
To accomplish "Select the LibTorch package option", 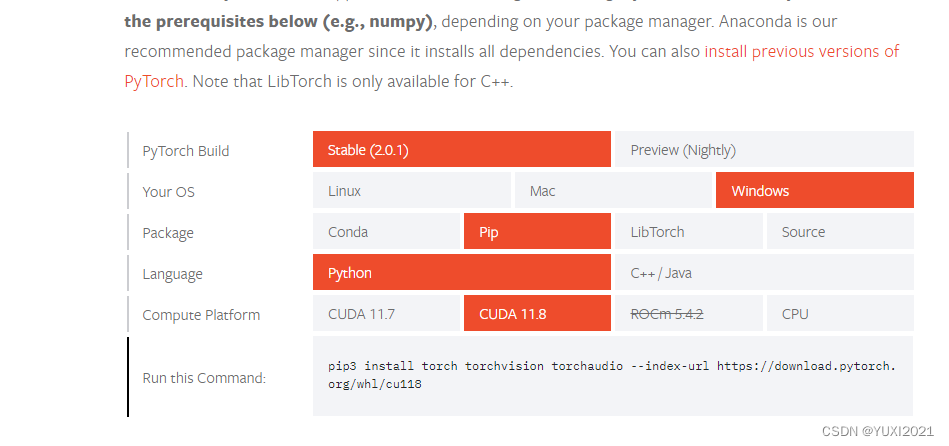I will point(688,231).
